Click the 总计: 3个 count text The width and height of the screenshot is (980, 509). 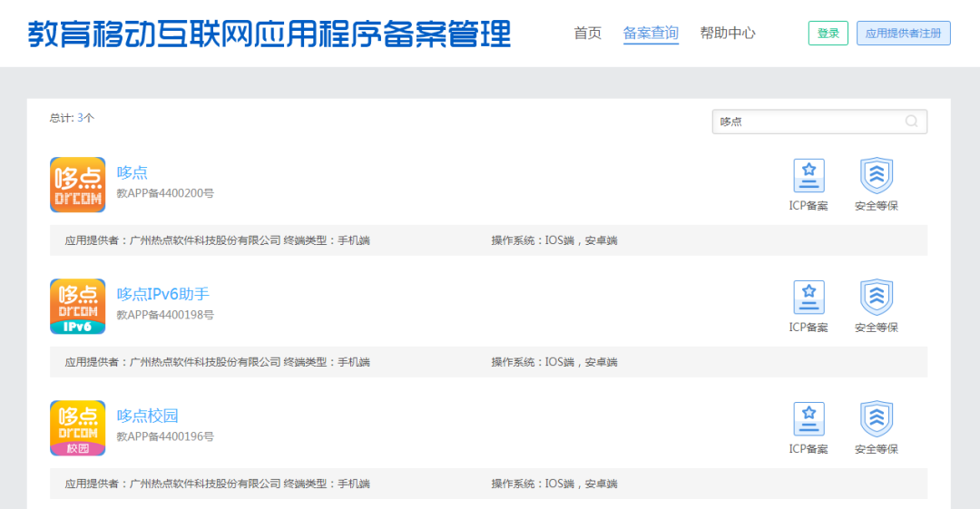[x=72, y=118]
